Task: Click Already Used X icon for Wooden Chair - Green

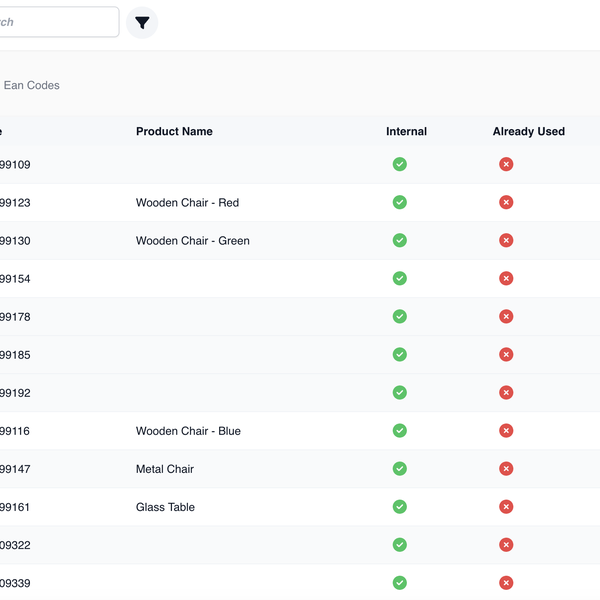Action: [x=506, y=240]
